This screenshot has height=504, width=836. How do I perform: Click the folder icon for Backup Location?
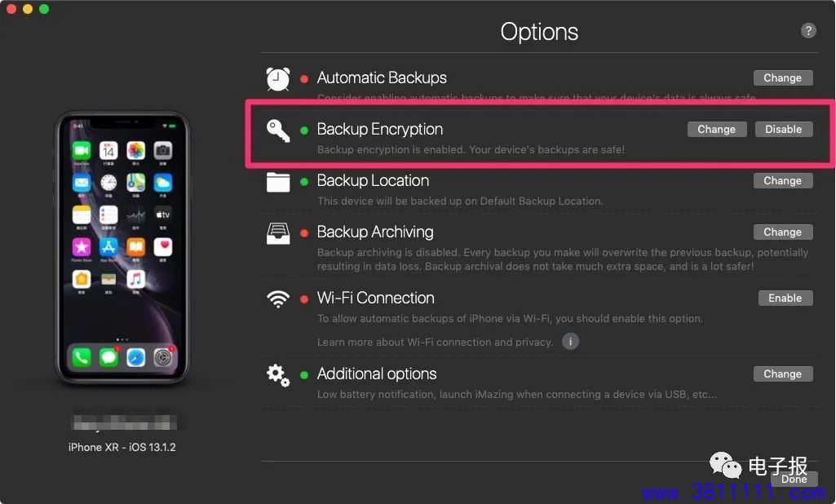click(x=278, y=182)
